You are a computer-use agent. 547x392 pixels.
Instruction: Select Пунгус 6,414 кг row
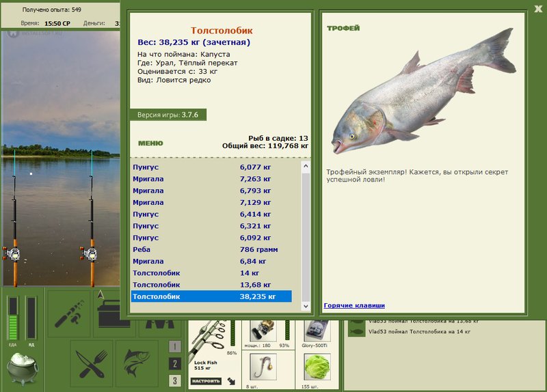click(212, 214)
